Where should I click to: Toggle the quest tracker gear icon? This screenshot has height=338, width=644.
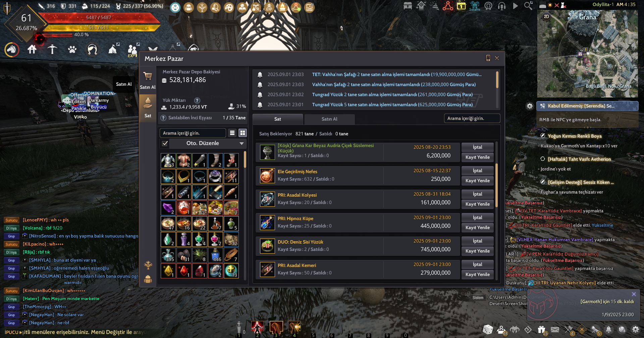[x=530, y=106]
